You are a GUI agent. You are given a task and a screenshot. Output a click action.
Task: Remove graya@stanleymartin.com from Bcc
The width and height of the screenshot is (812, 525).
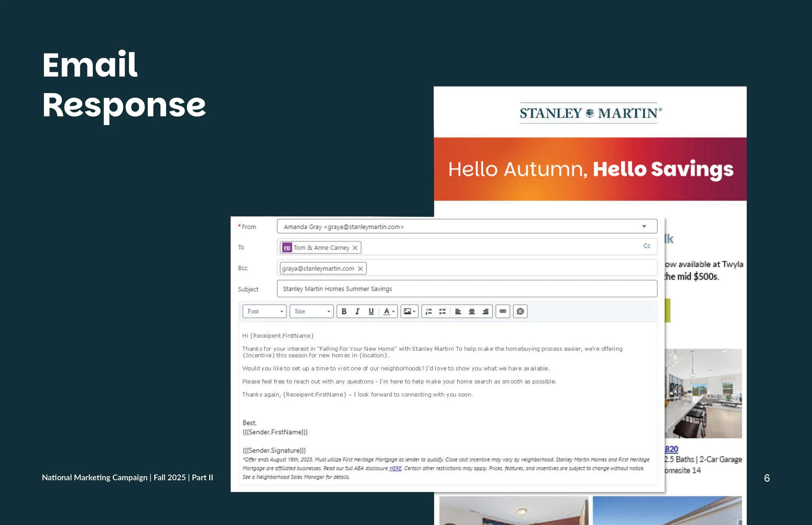[x=360, y=269]
